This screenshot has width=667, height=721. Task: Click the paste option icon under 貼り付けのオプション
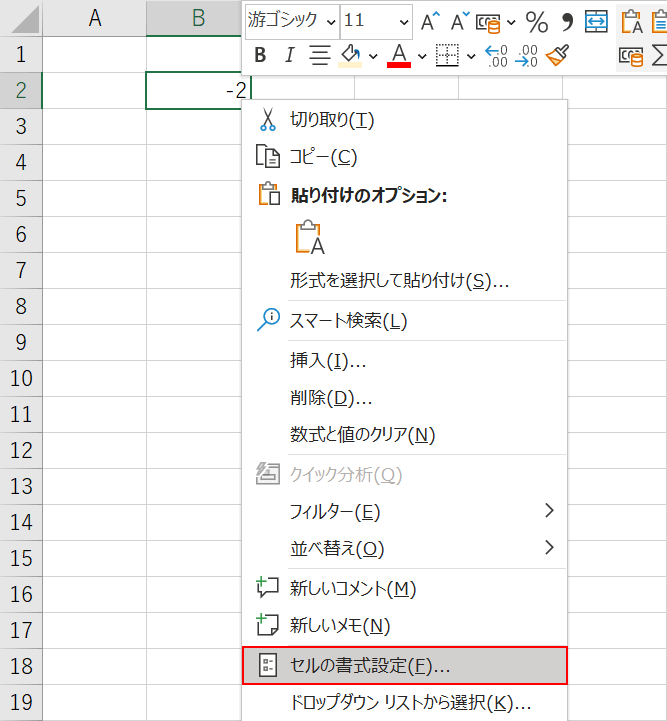pyautogui.click(x=310, y=237)
